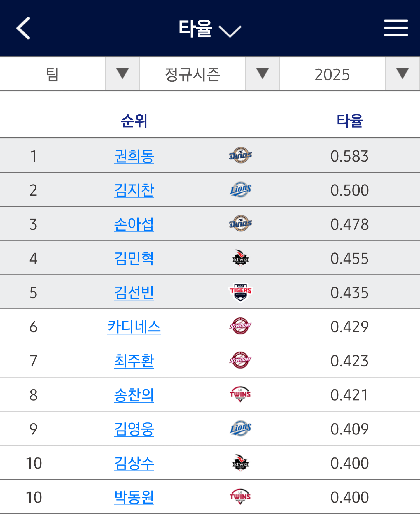The image size is (420, 514).
Task: Open player page for 권희동
Action: (x=134, y=156)
